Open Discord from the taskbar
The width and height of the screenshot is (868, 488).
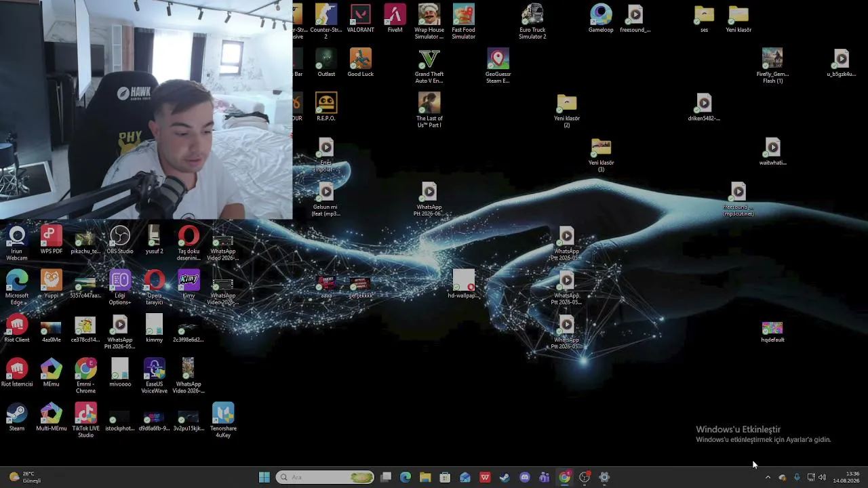coord(524,477)
